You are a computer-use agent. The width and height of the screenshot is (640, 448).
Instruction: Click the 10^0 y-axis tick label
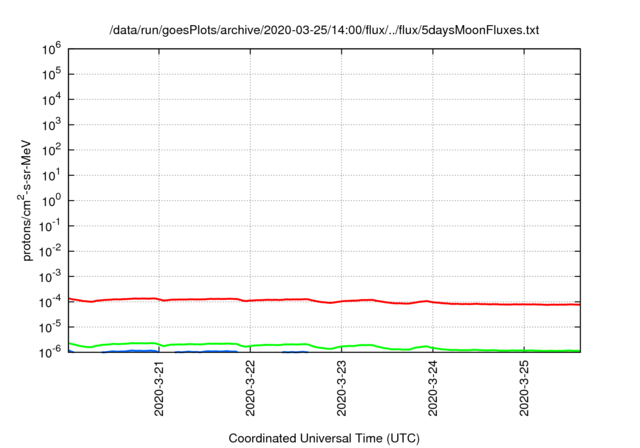(x=51, y=201)
